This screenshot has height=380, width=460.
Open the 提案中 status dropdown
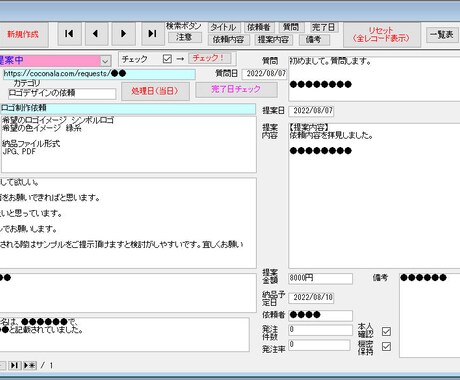(105, 61)
